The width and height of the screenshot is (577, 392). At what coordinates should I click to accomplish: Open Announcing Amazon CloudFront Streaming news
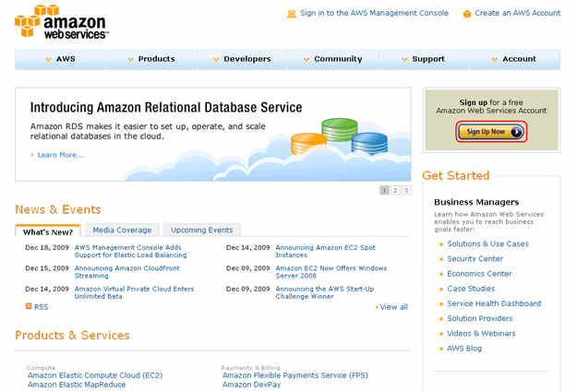pos(127,272)
